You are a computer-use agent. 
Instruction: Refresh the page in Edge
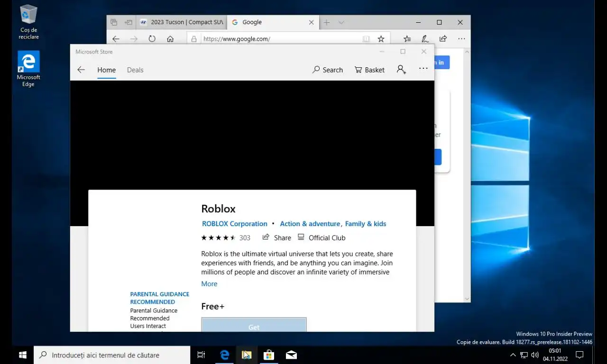(152, 39)
